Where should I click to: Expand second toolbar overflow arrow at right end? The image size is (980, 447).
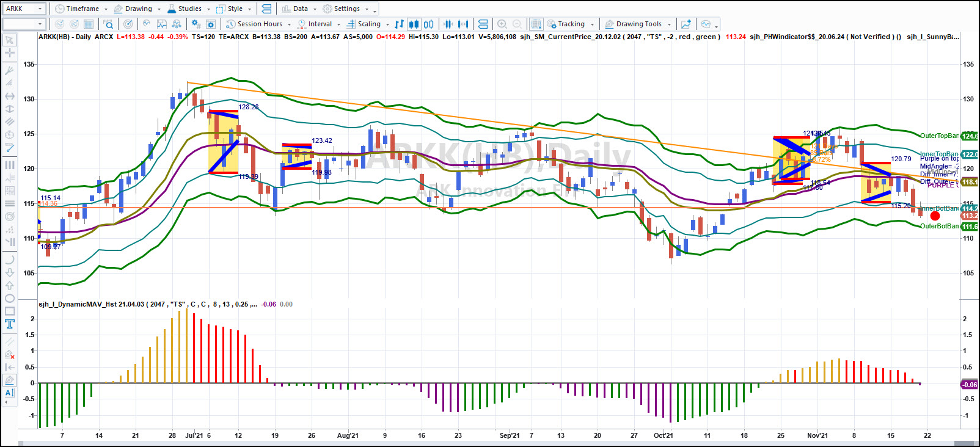tap(717, 26)
